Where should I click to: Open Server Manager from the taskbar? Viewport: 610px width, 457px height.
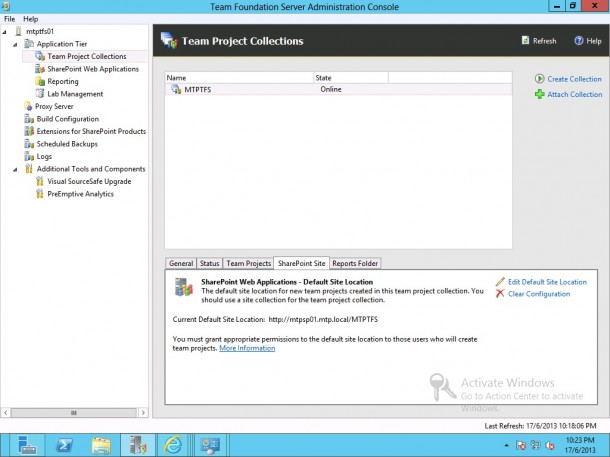click(27, 445)
